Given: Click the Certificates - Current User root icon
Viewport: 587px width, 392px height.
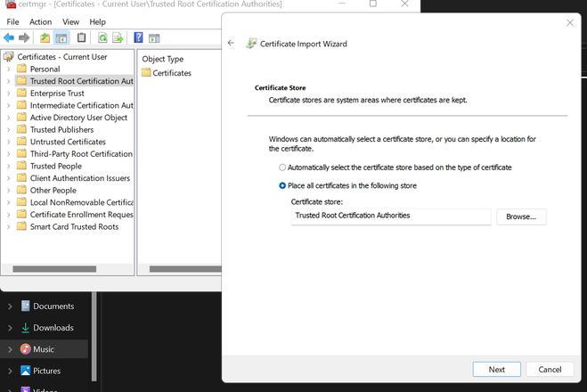Looking at the screenshot, I should coord(9,57).
